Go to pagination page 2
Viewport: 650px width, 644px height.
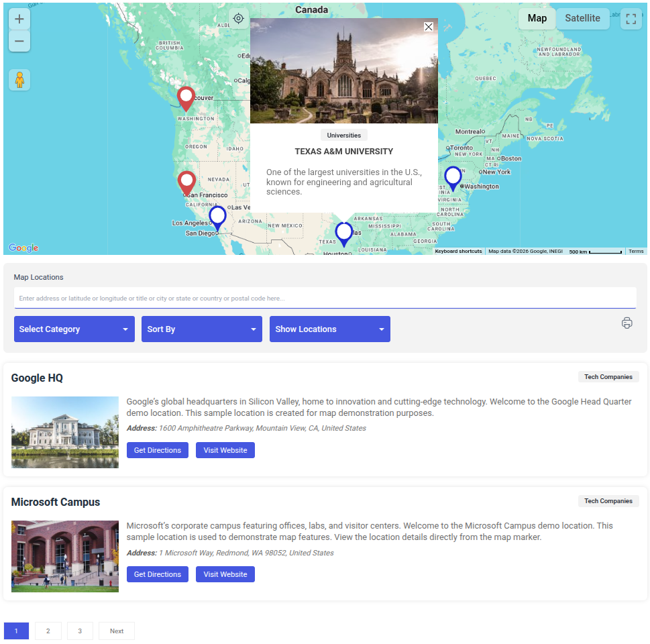pos(48,631)
